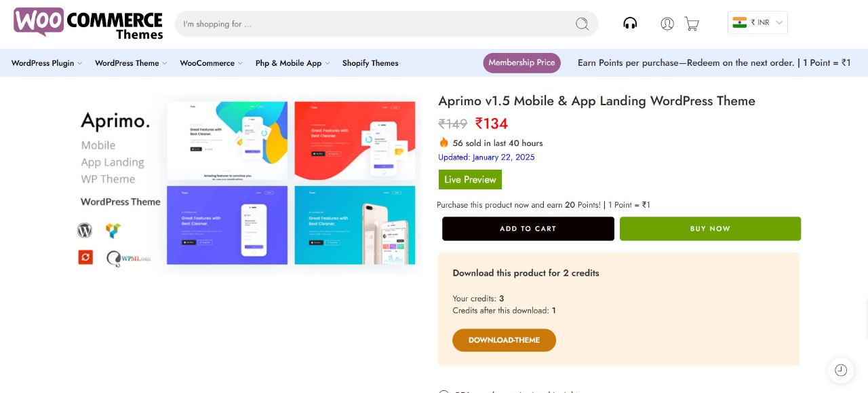
Task: Open the Shopify Themes menu item
Action: coord(370,63)
